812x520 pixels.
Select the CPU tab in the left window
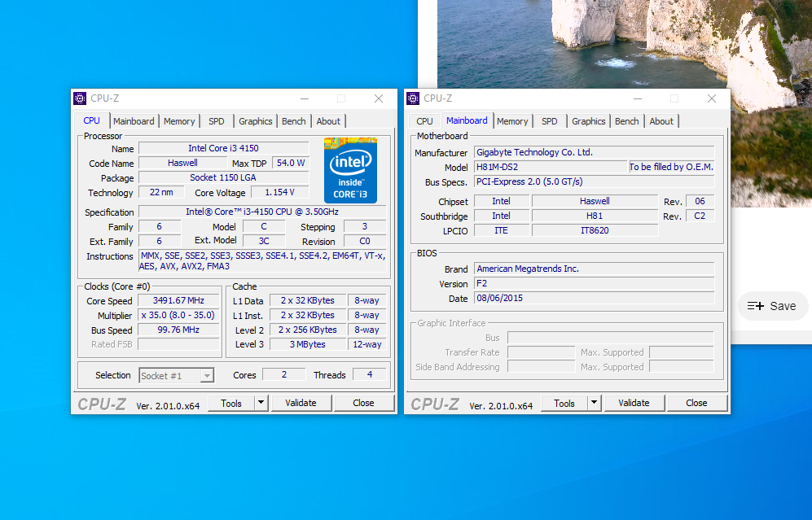pos(92,120)
